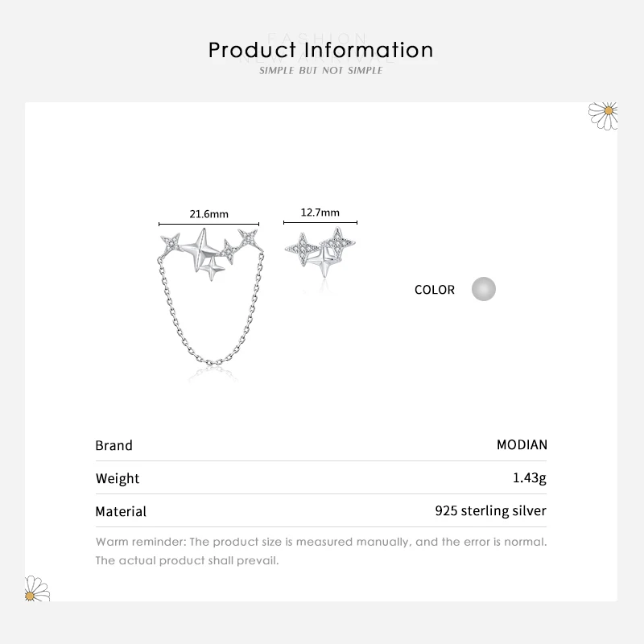Click the Brand row label
644x644 pixels.
pos(114,445)
